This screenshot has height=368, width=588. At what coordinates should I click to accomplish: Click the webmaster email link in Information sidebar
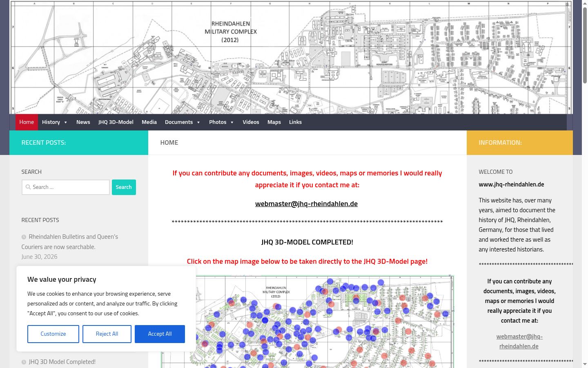click(x=519, y=341)
